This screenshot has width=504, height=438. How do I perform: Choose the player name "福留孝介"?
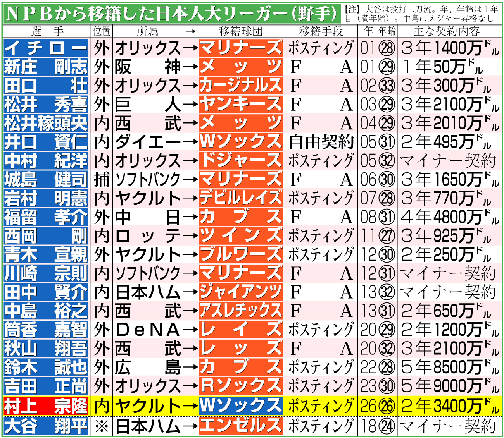pos(46,217)
